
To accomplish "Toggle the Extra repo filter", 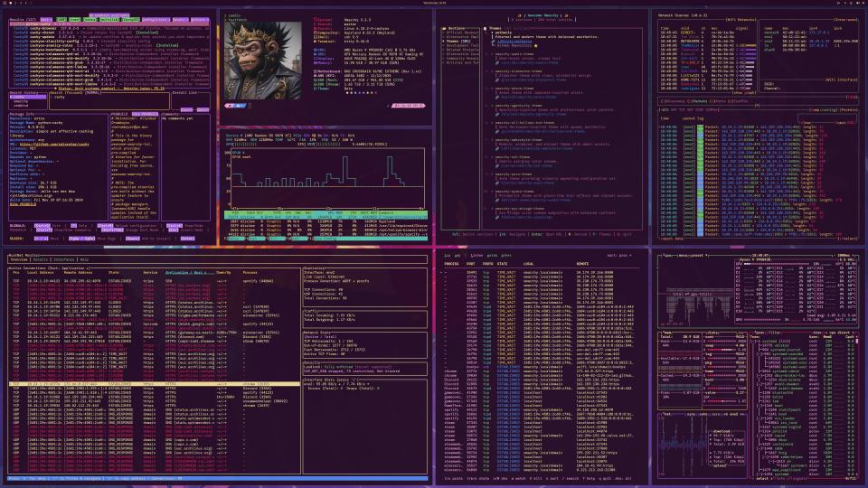I will tap(90, 19).
